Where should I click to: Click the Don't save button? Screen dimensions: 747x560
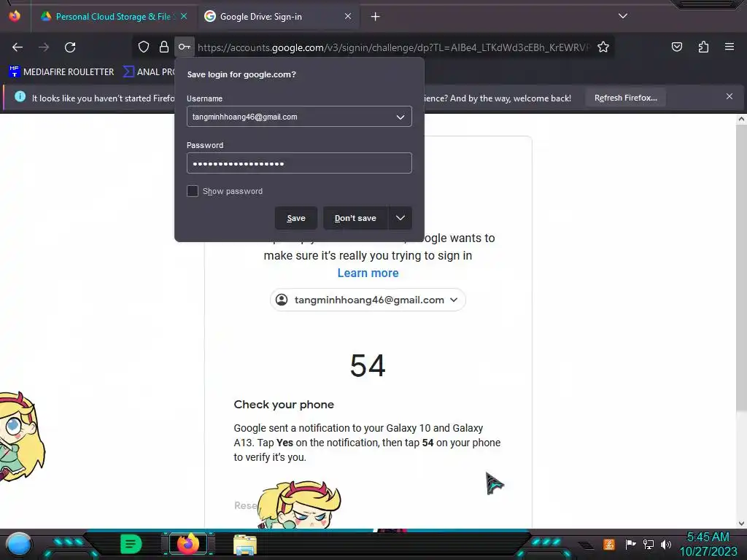(355, 218)
